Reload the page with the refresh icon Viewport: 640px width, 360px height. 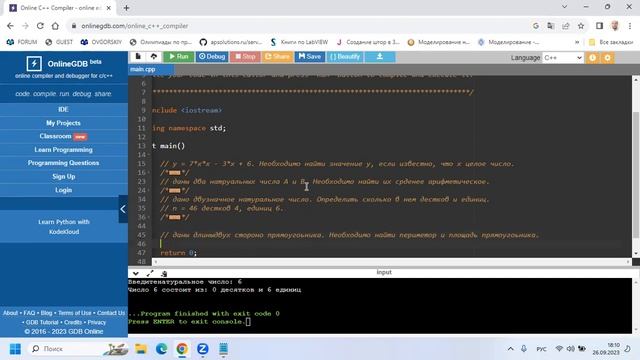pyautogui.click(x=40, y=26)
